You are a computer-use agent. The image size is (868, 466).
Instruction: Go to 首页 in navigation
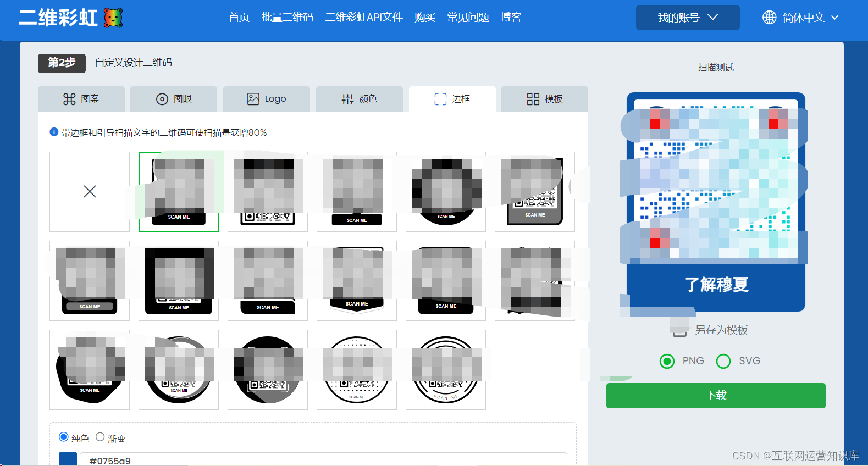tap(239, 18)
